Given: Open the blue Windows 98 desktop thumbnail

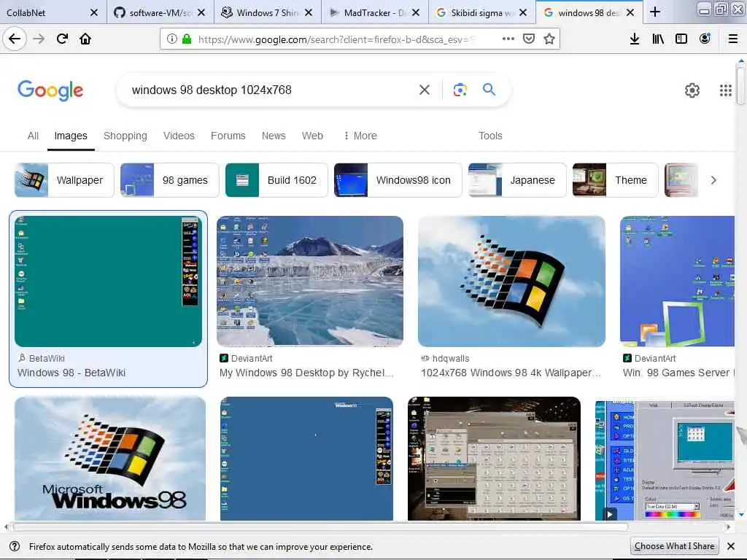Looking at the screenshot, I should 306,458.
